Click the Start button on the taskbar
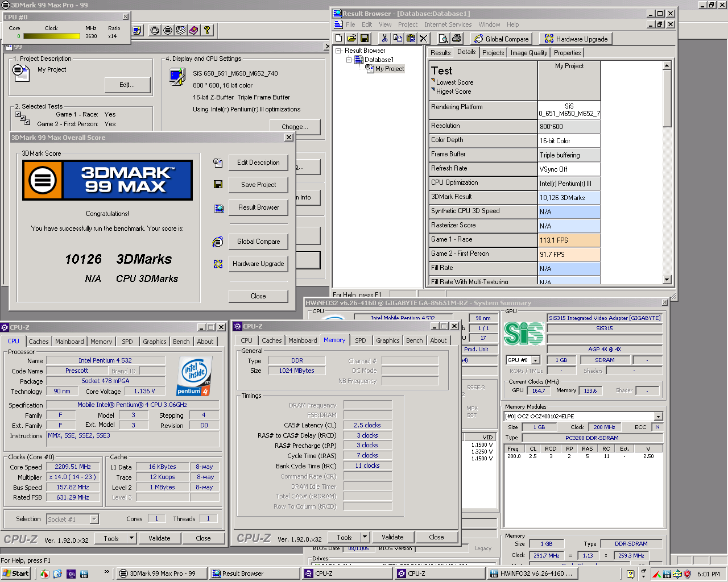728x582 pixels. (15, 573)
